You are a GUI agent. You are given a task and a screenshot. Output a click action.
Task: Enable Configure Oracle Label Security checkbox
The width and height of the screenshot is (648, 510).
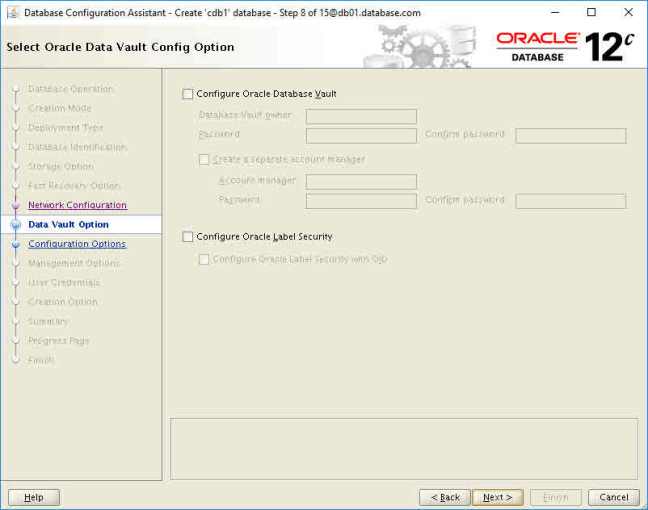click(x=188, y=237)
